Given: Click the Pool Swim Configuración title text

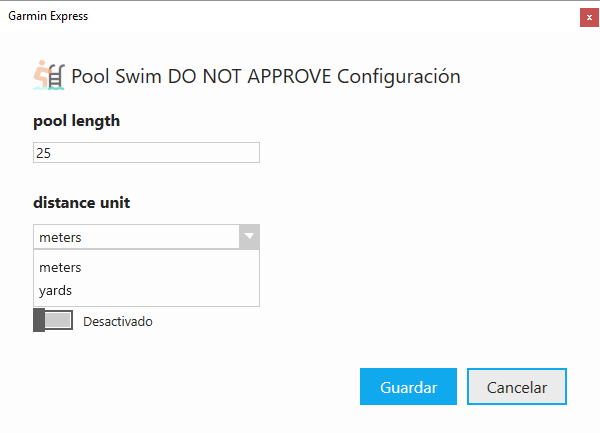Looking at the screenshot, I should click(x=266, y=76).
